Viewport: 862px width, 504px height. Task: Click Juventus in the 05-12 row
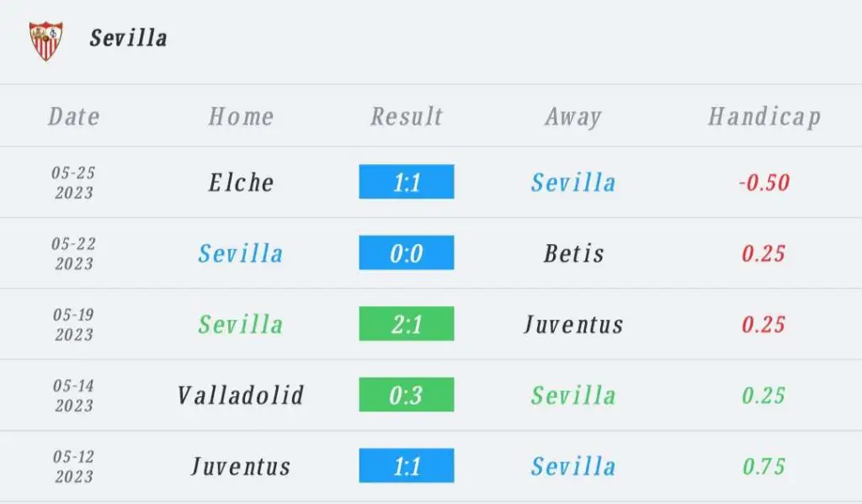point(241,467)
